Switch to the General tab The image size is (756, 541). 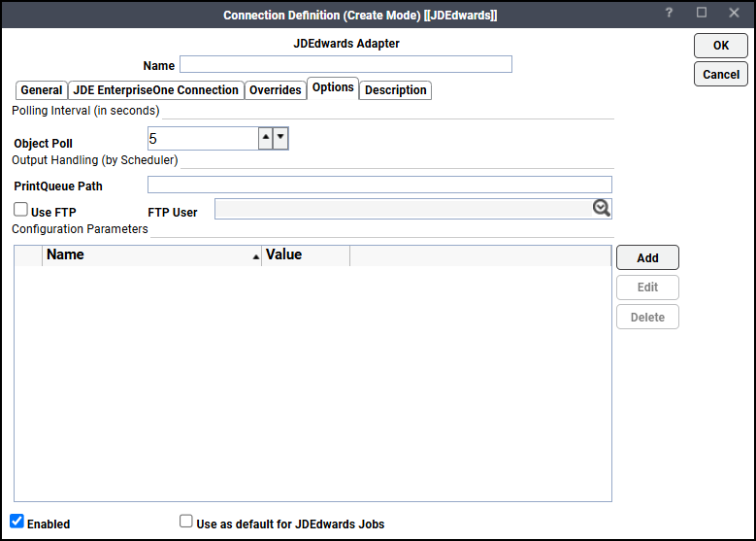[x=42, y=90]
